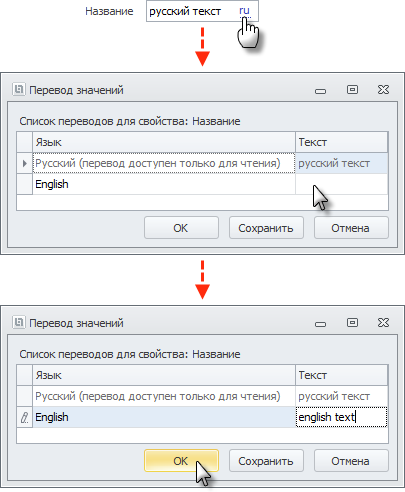Close the lower Перевод значений dialog
The image size is (405, 492).
(383, 322)
